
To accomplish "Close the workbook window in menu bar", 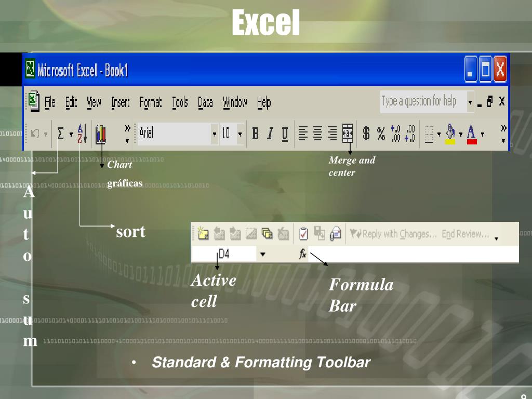I will 502,101.
